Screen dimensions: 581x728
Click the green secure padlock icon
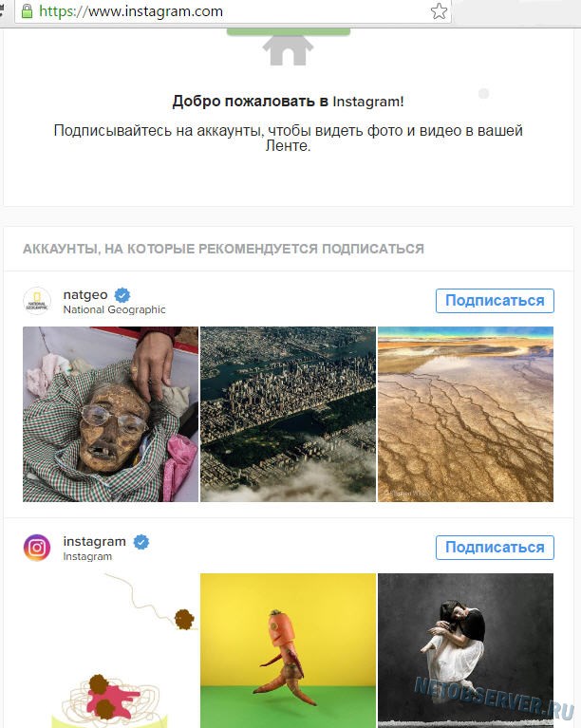pyautogui.click(x=28, y=11)
